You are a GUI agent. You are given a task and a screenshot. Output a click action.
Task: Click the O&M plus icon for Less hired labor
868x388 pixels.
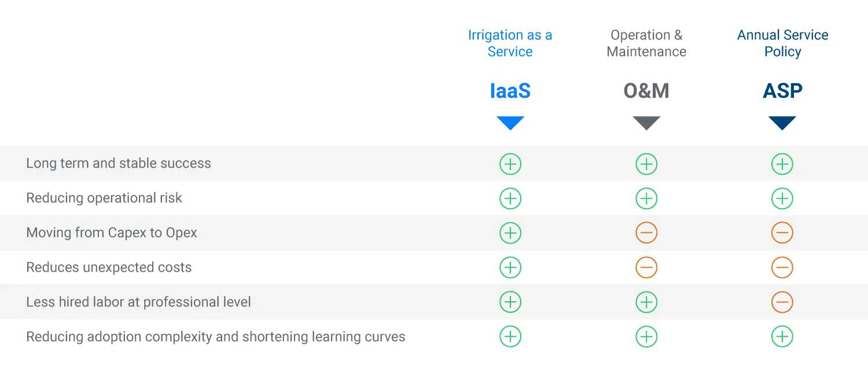point(646,302)
